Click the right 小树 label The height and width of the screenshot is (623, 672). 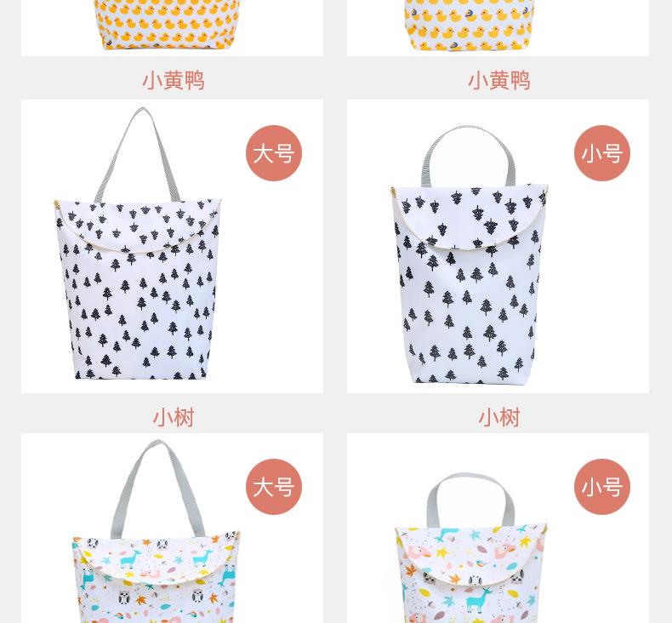(499, 417)
